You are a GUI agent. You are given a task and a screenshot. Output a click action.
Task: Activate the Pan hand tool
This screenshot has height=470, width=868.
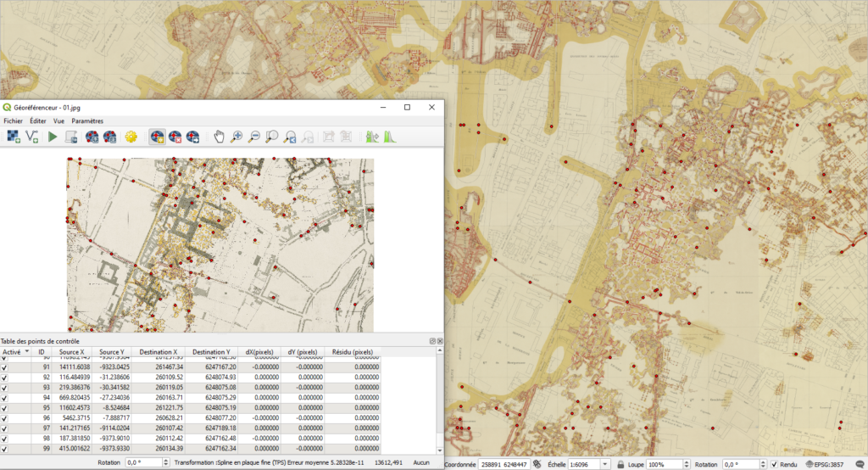tap(219, 136)
